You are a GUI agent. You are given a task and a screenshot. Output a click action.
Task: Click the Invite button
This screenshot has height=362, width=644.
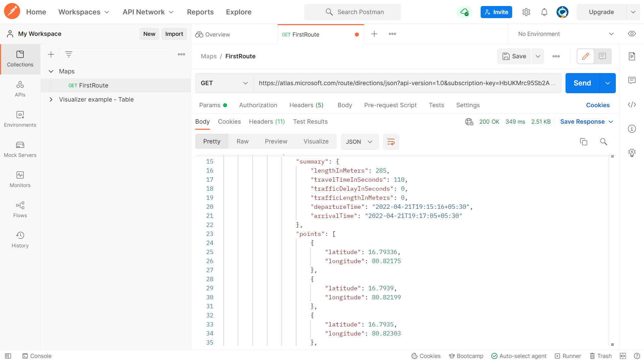[496, 12]
